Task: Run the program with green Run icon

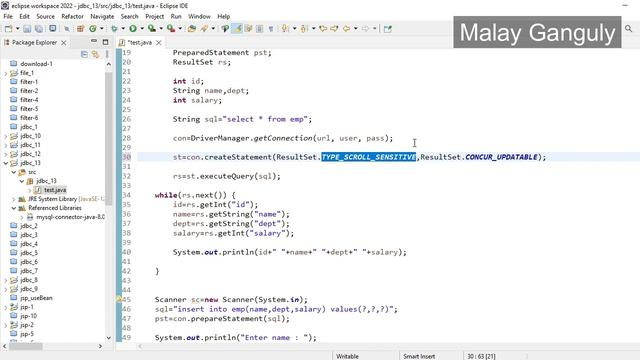Action: 133,29
